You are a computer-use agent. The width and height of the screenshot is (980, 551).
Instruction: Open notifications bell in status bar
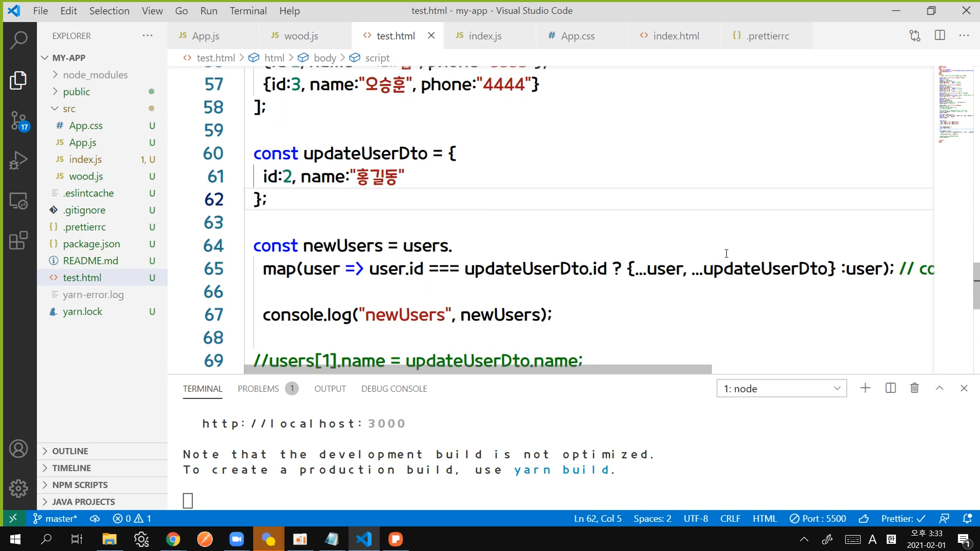tap(967, 518)
